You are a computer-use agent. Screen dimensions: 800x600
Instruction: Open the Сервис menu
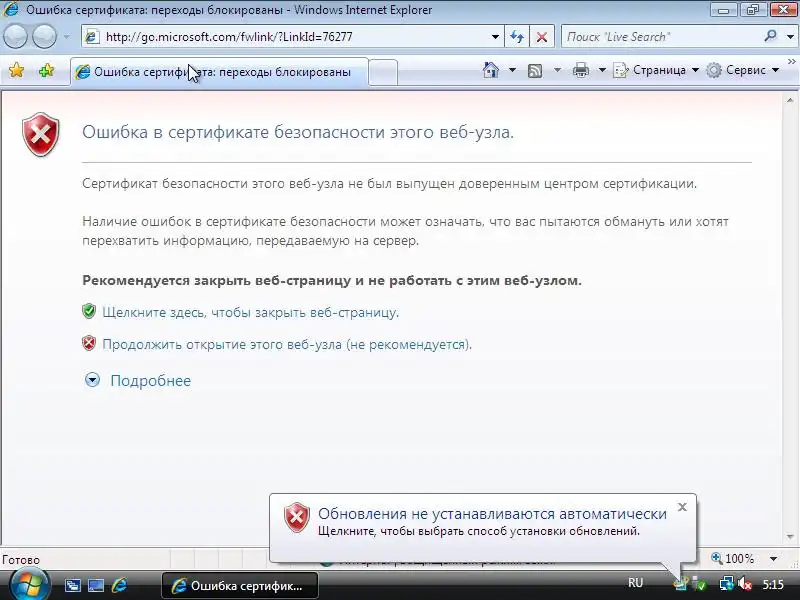(x=743, y=70)
